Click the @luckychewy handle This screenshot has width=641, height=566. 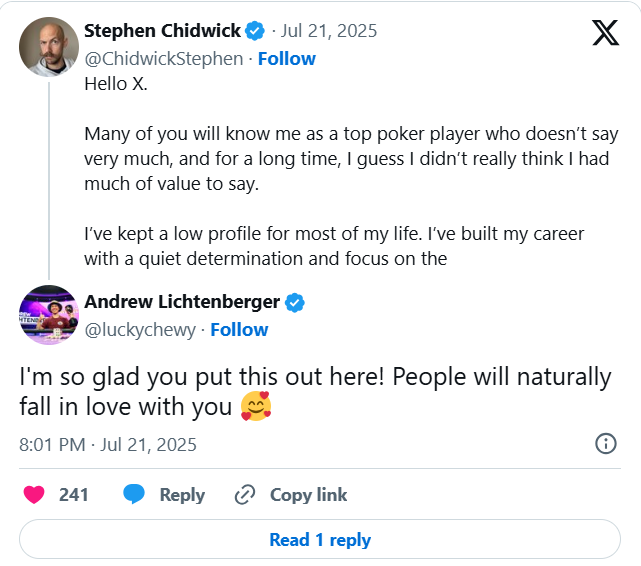(x=139, y=329)
